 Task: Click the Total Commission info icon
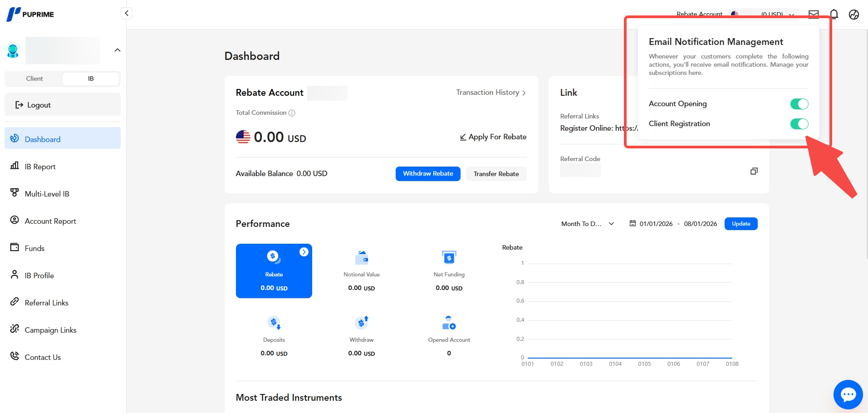click(x=292, y=113)
